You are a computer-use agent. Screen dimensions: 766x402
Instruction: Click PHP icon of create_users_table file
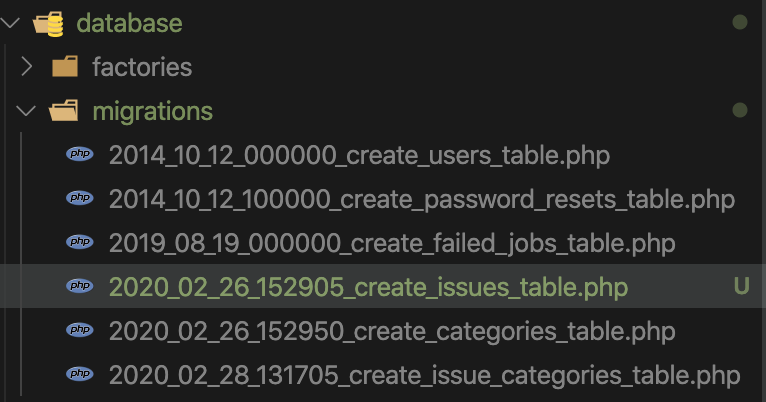tap(80, 154)
